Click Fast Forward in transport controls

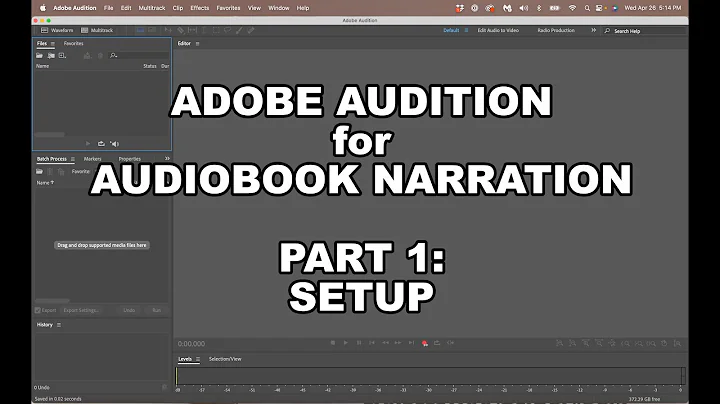(398, 343)
